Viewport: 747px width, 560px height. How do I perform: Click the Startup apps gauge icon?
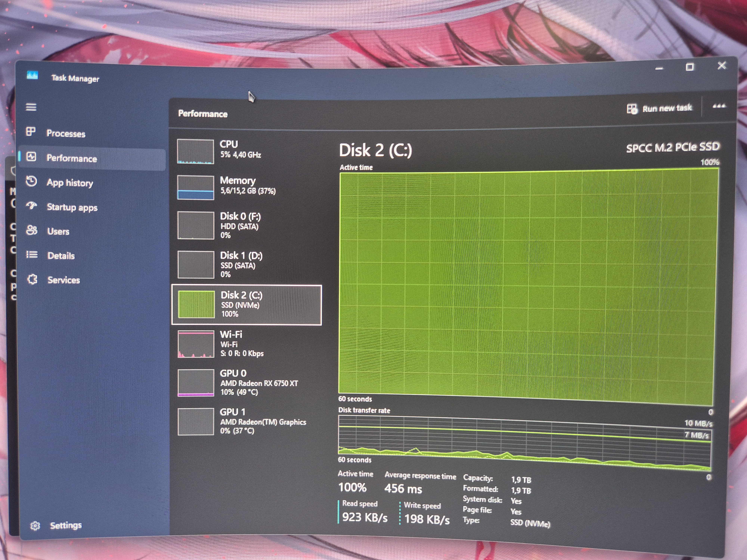click(32, 206)
